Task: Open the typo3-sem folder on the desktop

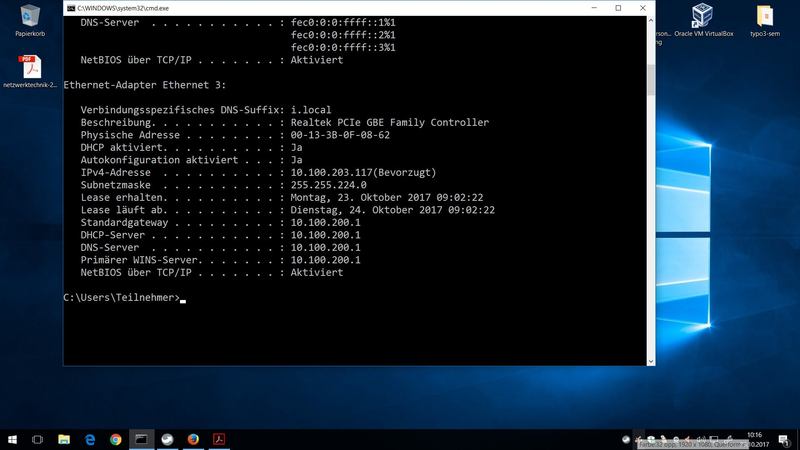Action: (765, 20)
